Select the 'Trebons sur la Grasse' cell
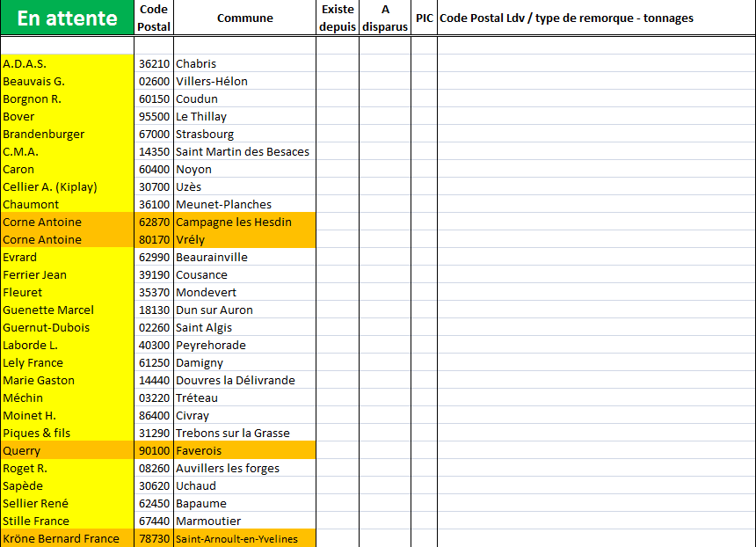 244,434
